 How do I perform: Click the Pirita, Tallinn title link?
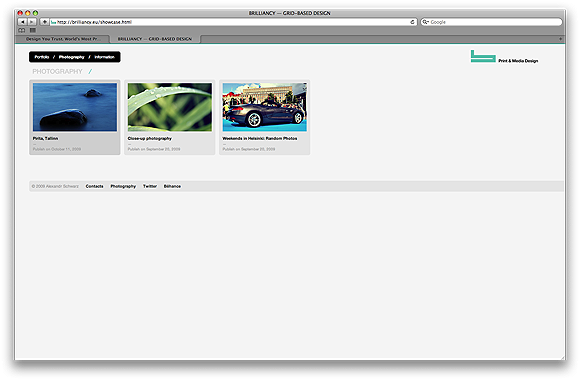(45, 138)
